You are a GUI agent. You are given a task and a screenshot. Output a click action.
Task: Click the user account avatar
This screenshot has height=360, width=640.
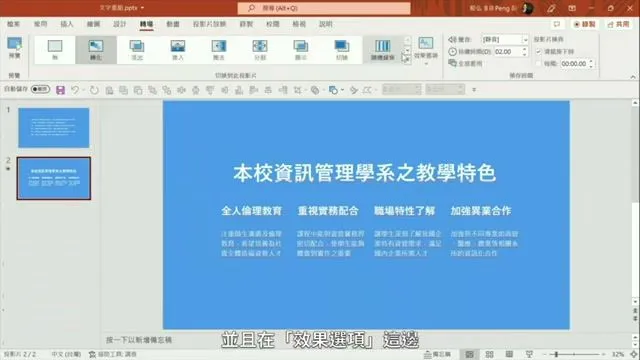pos(527,8)
